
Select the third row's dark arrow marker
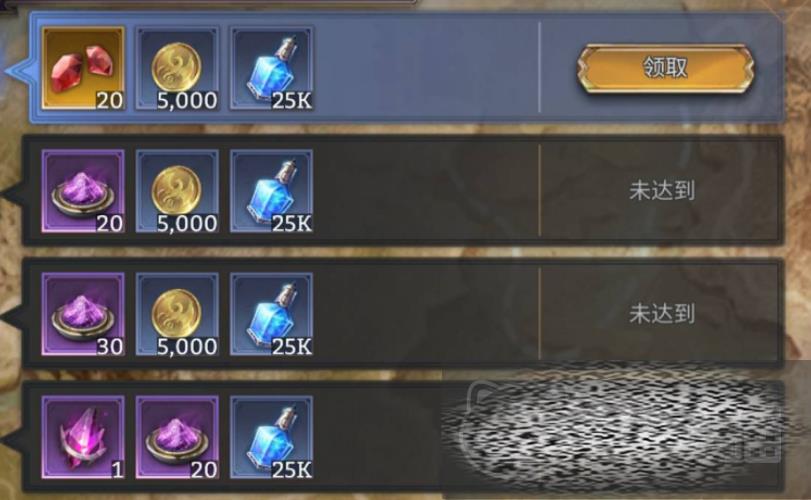coord(11,315)
